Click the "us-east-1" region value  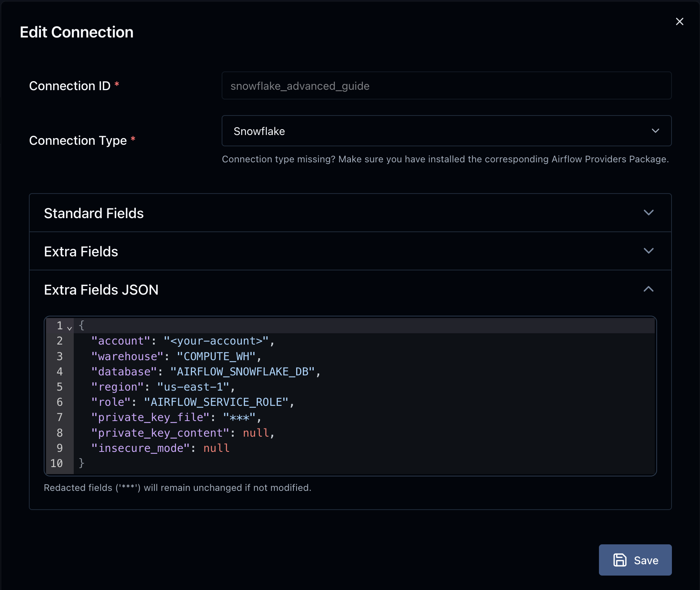pos(193,387)
